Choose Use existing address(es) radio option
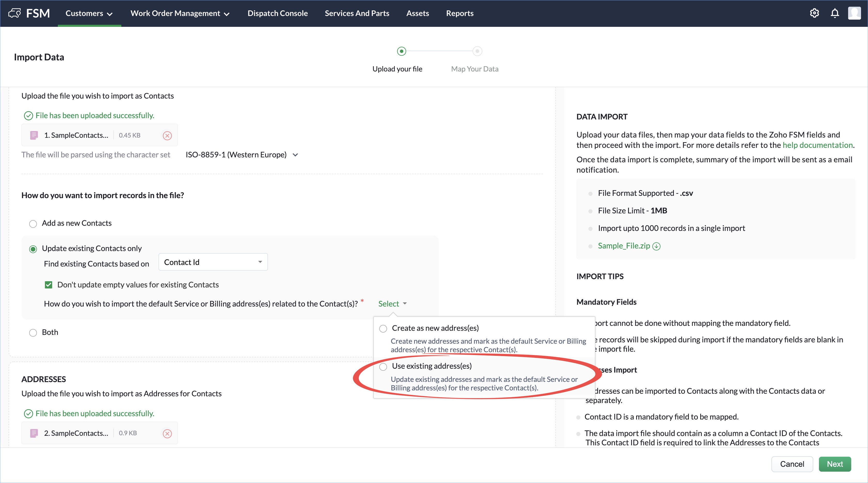Viewport: 868px width, 483px height. point(383,366)
